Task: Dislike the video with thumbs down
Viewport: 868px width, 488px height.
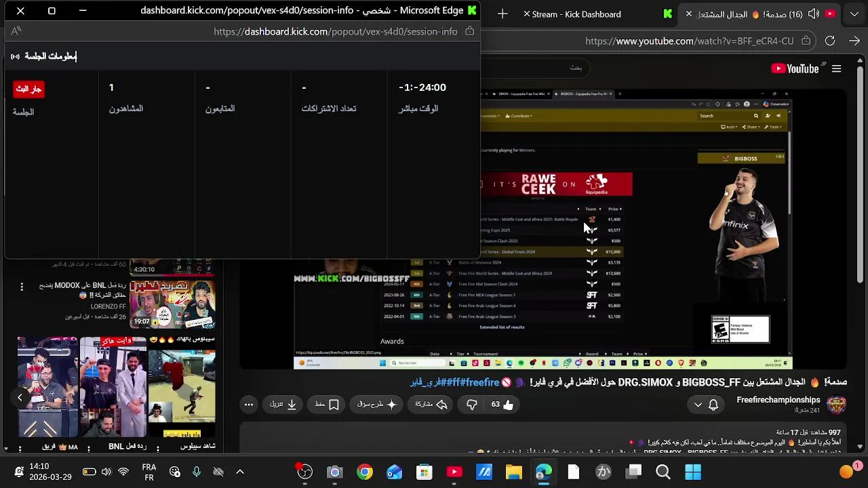Action: 472,405
